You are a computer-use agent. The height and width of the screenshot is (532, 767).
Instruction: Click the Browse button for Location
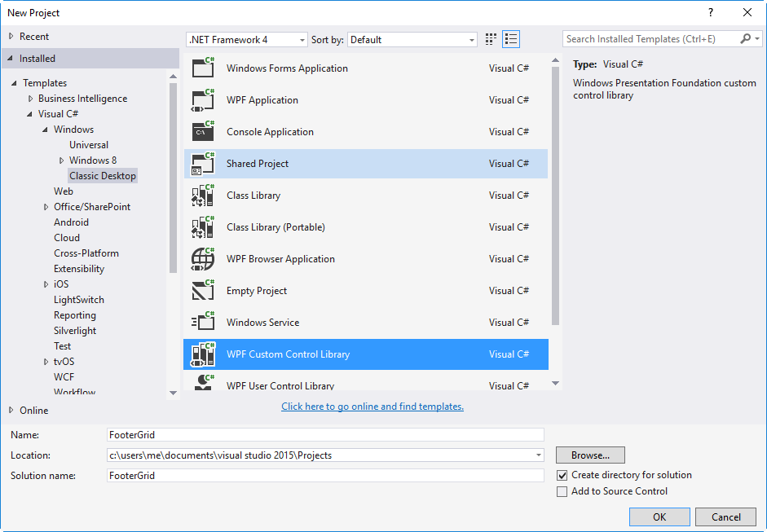coord(589,455)
